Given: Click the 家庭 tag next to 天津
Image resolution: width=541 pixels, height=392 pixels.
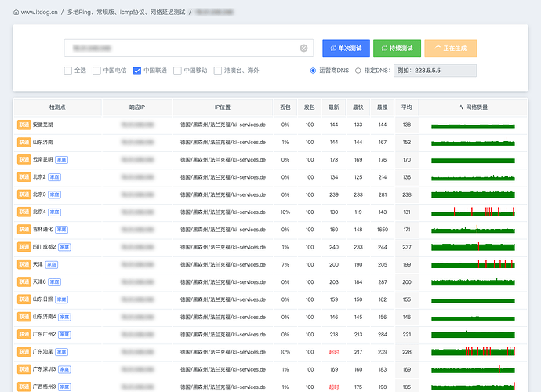Looking at the screenshot, I should coord(52,265).
